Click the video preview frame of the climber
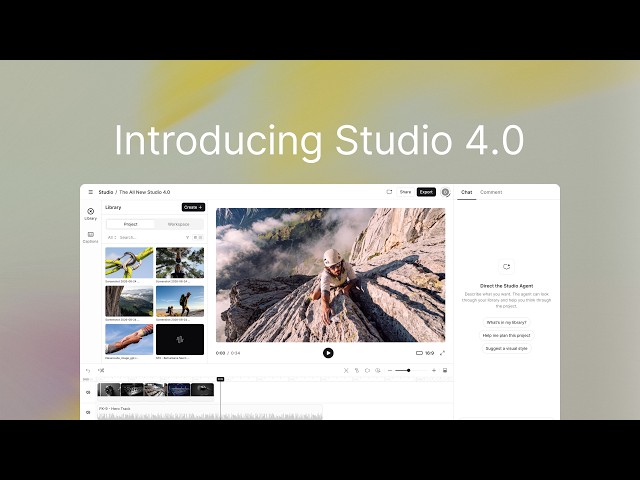Viewport: 640px width, 480px height. click(331, 275)
